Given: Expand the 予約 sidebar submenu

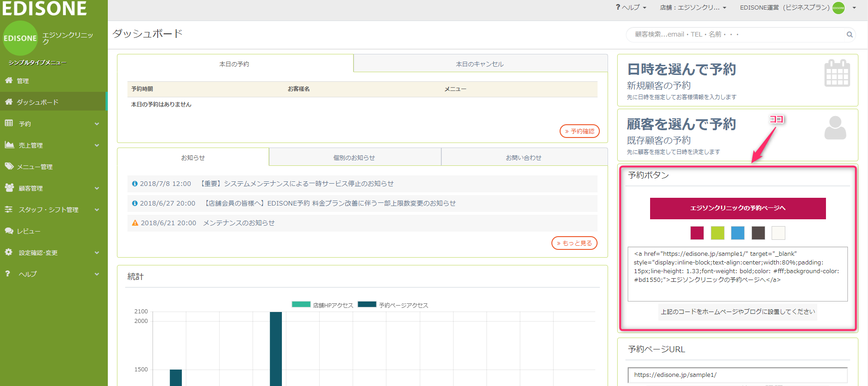Looking at the screenshot, I should pyautogui.click(x=97, y=124).
